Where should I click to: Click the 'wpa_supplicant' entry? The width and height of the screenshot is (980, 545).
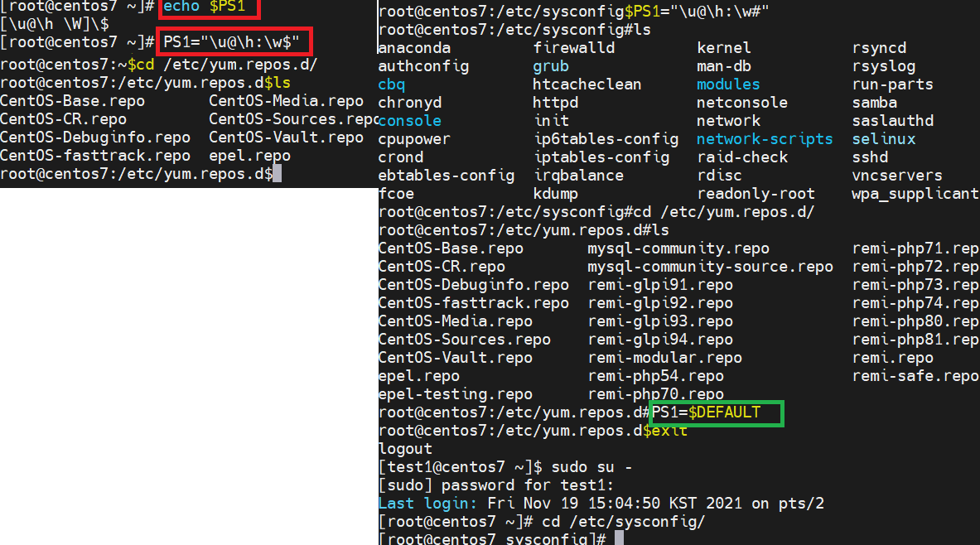pos(915,193)
